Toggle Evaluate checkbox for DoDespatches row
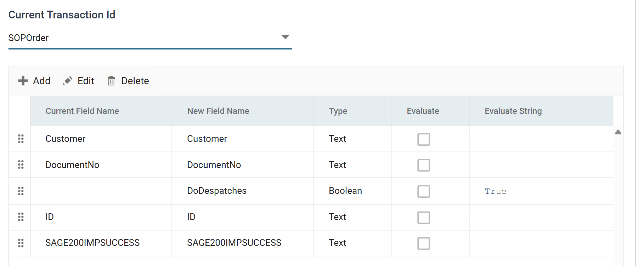 (424, 191)
